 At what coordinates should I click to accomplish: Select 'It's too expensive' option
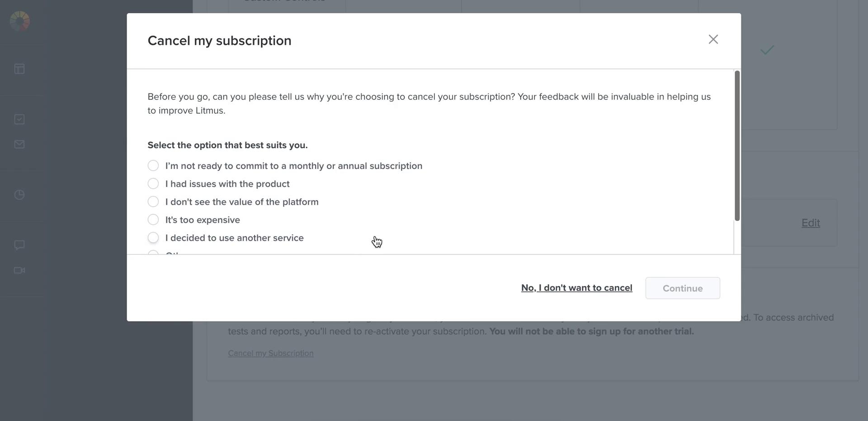click(x=153, y=220)
